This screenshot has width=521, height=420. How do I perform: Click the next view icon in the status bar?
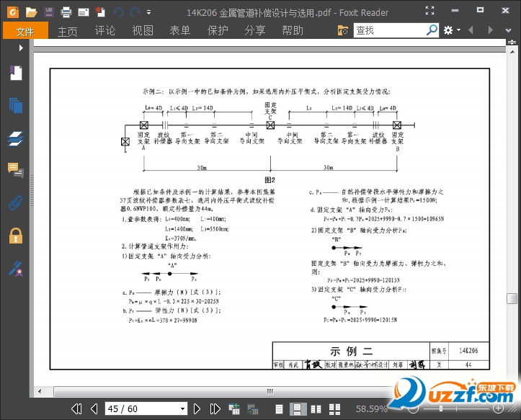[x=252, y=408]
